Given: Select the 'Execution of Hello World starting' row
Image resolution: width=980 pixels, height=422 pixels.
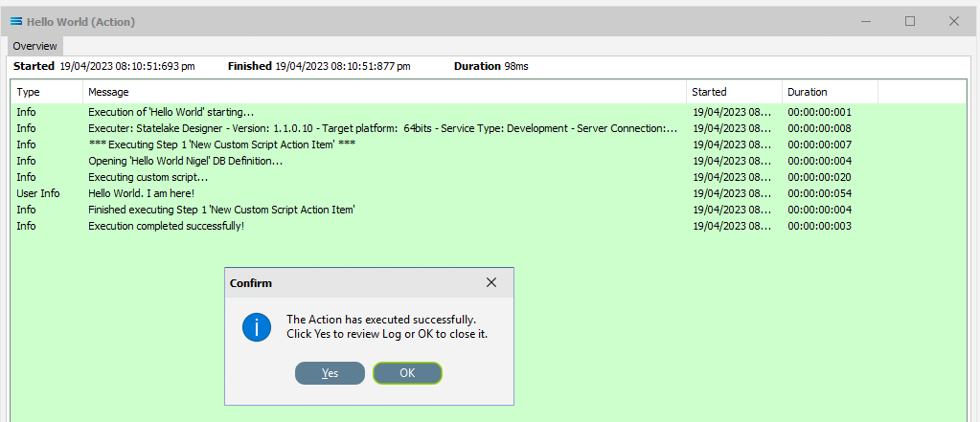Looking at the screenshot, I should click(489, 112).
